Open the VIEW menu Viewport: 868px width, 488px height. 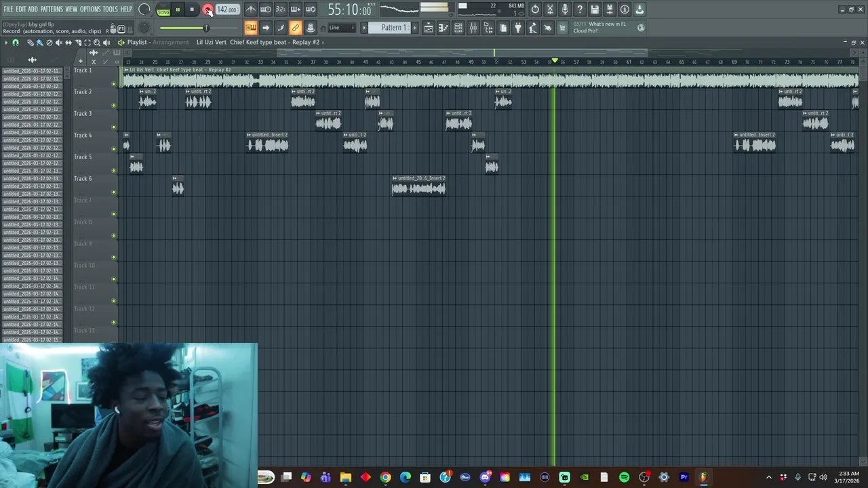[71, 9]
